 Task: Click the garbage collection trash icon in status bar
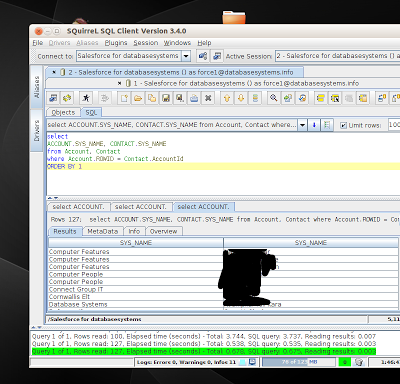[359, 362]
